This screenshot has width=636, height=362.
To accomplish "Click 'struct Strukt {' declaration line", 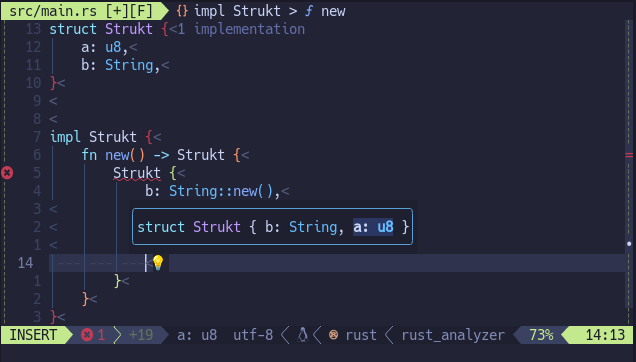I will coord(109,29).
